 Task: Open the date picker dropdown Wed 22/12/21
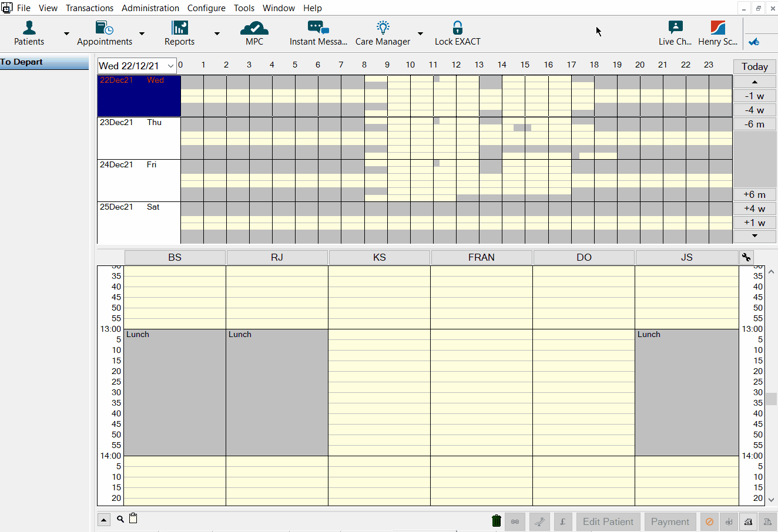tap(170, 66)
